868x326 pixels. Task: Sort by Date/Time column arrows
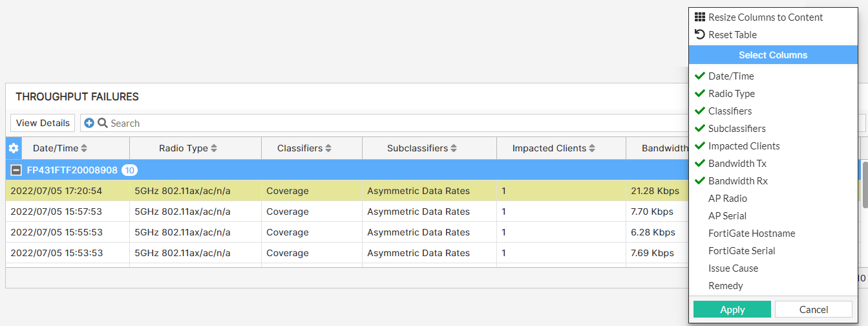[84, 148]
